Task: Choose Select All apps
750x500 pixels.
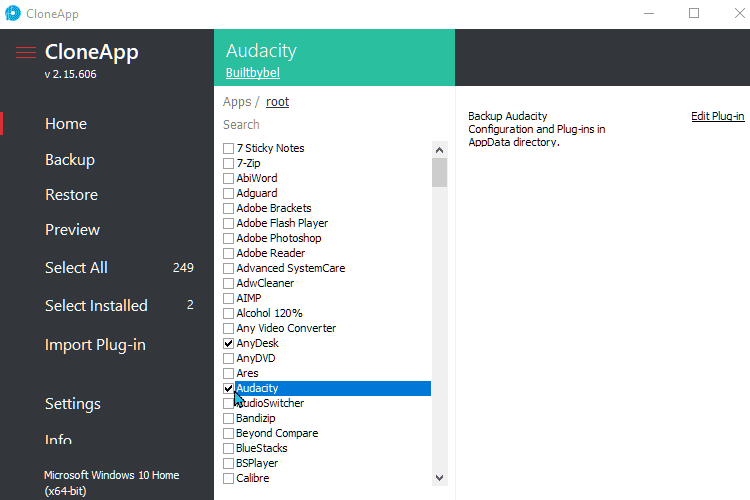Action: [x=76, y=267]
